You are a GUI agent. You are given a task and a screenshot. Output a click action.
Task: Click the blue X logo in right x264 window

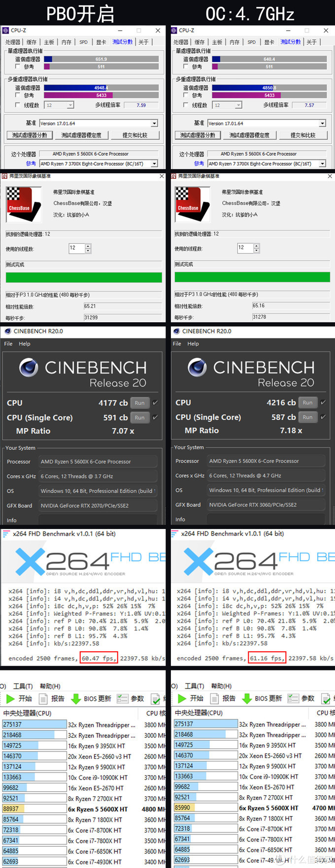[x=199, y=562]
